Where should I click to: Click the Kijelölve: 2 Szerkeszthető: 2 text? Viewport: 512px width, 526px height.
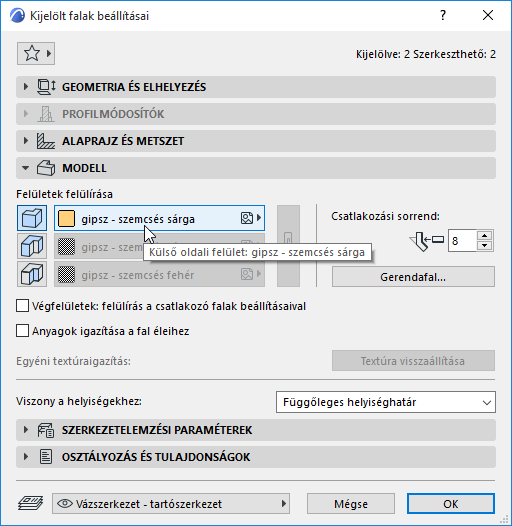[426, 54]
